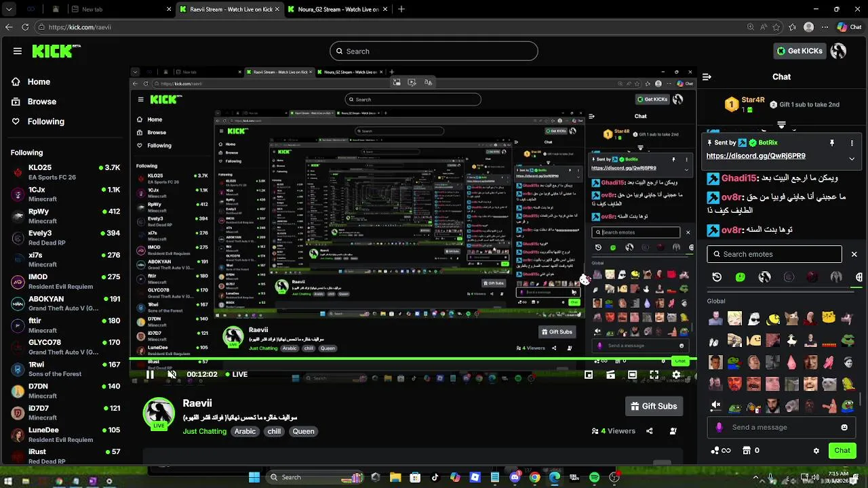This screenshot has height=488, width=868.
Task: Open Google Chrome from the taskbar
Action: pos(535,477)
